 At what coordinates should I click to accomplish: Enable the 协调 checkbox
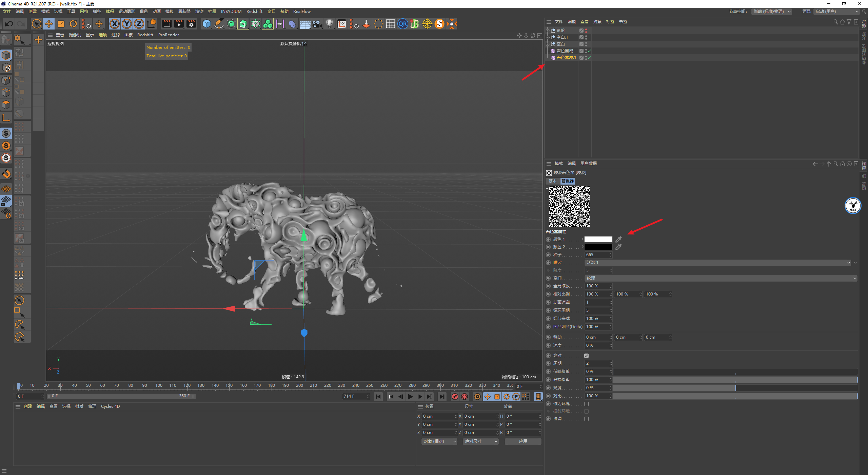[x=586, y=419]
